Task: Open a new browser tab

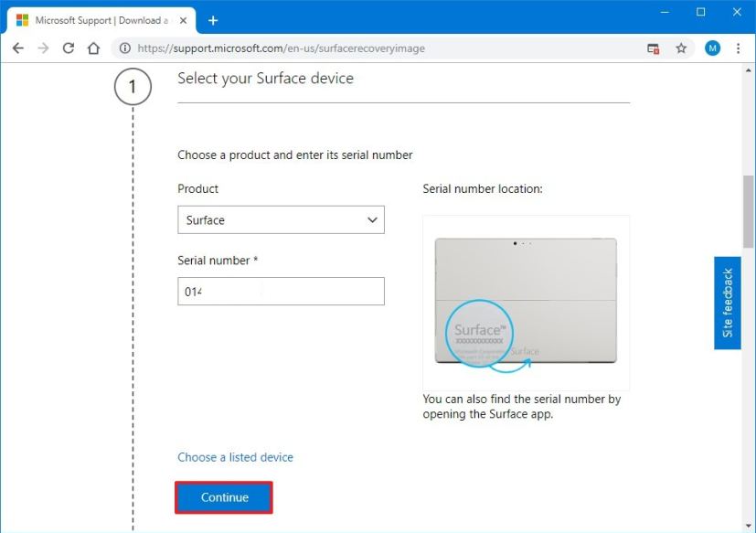Action: coord(213,21)
